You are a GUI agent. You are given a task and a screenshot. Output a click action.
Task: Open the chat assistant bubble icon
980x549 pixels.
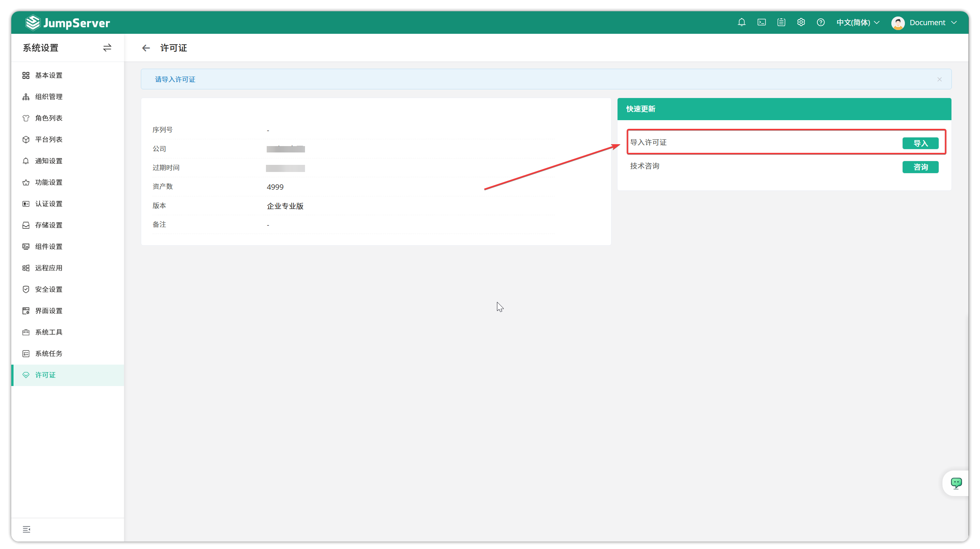pyautogui.click(x=956, y=483)
